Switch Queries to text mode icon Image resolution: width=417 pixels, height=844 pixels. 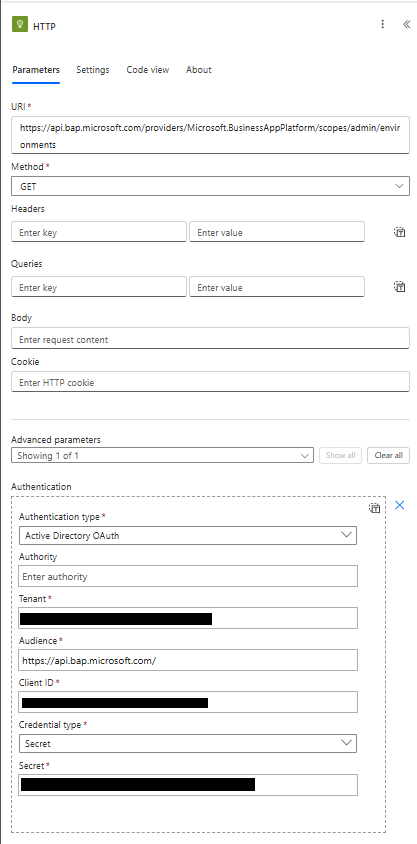[399, 286]
